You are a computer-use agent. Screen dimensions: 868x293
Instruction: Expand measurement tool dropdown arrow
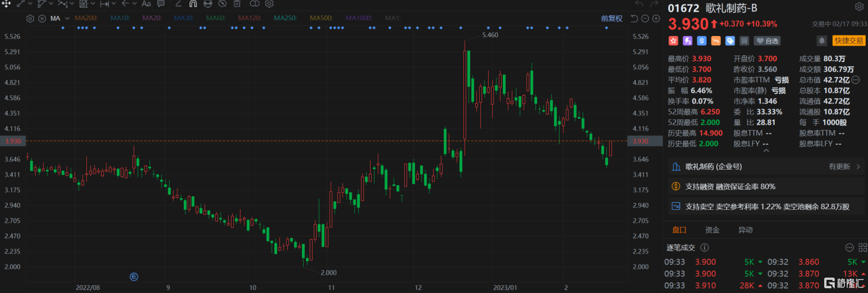113,4
